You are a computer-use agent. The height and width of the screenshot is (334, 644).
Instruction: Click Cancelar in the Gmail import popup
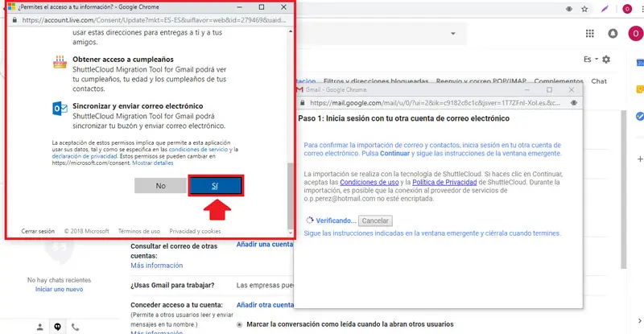375,221
